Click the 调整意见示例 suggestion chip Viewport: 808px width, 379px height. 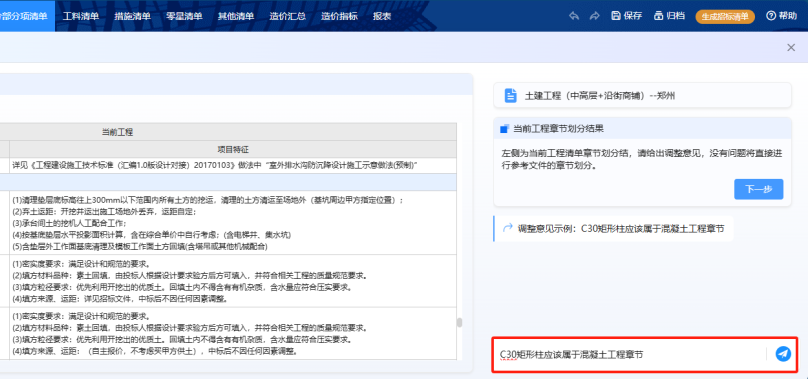click(613, 228)
